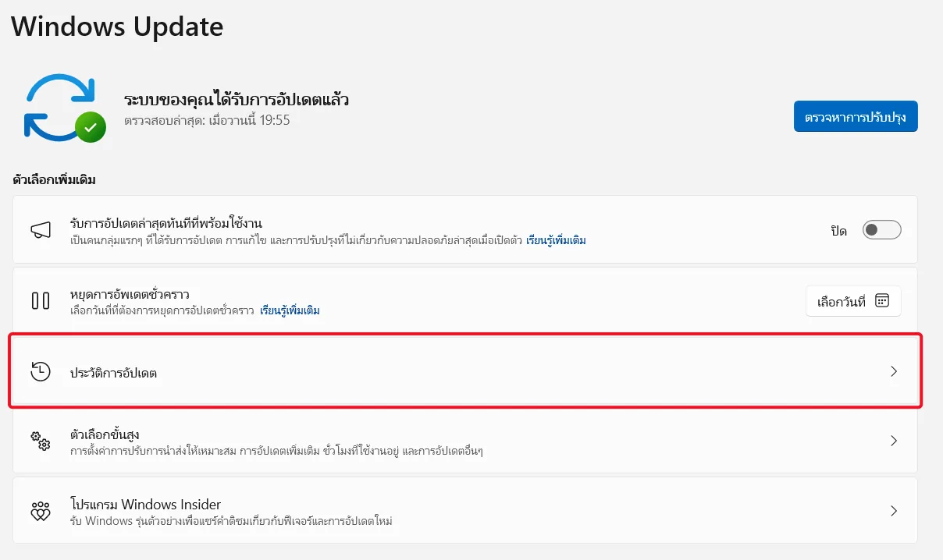The image size is (943, 560).
Task: Open เรียนรู้เพิ่มเติม link in latest updates row
Action: click(556, 240)
